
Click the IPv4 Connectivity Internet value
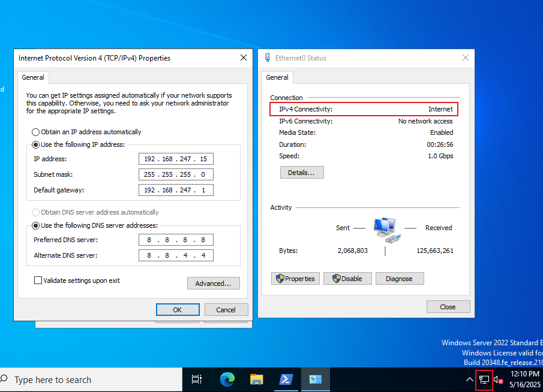[x=440, y=109]
